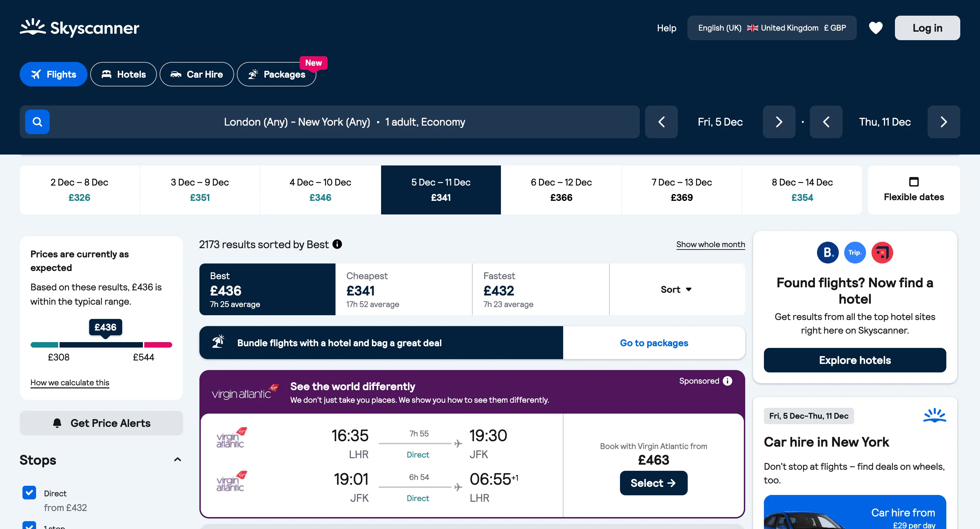Select the Virgin Atlantic flight for £463

click(653, 483)
